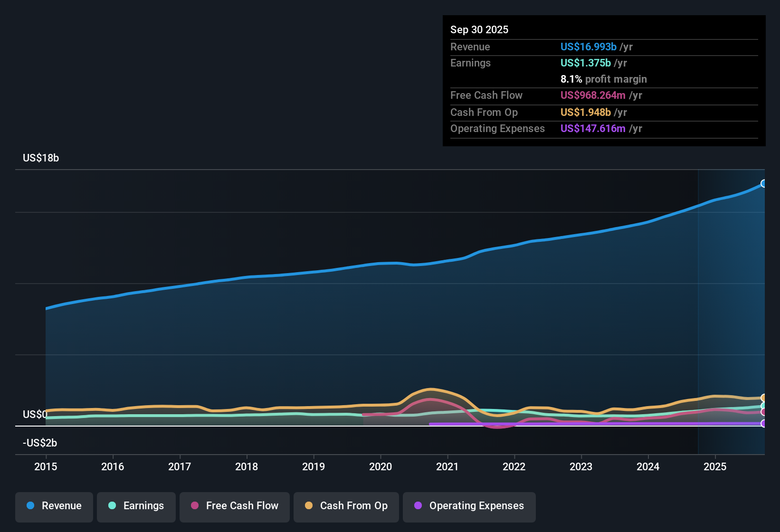Viewport: 780px width, 532px height.
Task: Toggle the Operating Expenses series off
Action: 469,506
